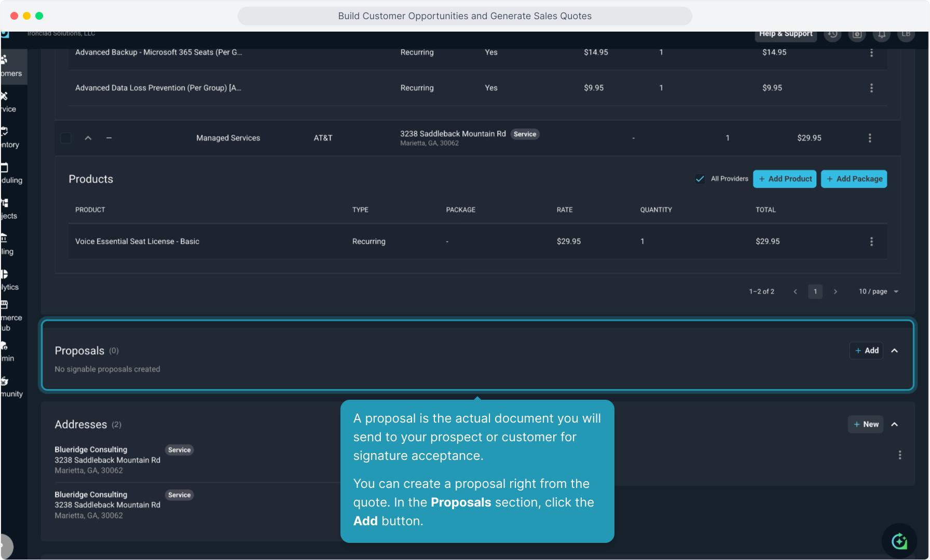Open the 10 / page dropdown
This screenshot has width=930, height=560.
879,291
